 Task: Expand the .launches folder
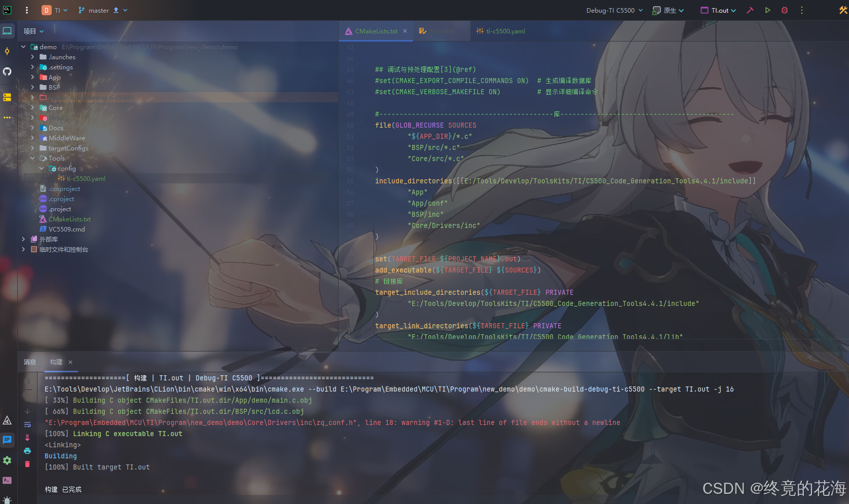click(32, 57)
